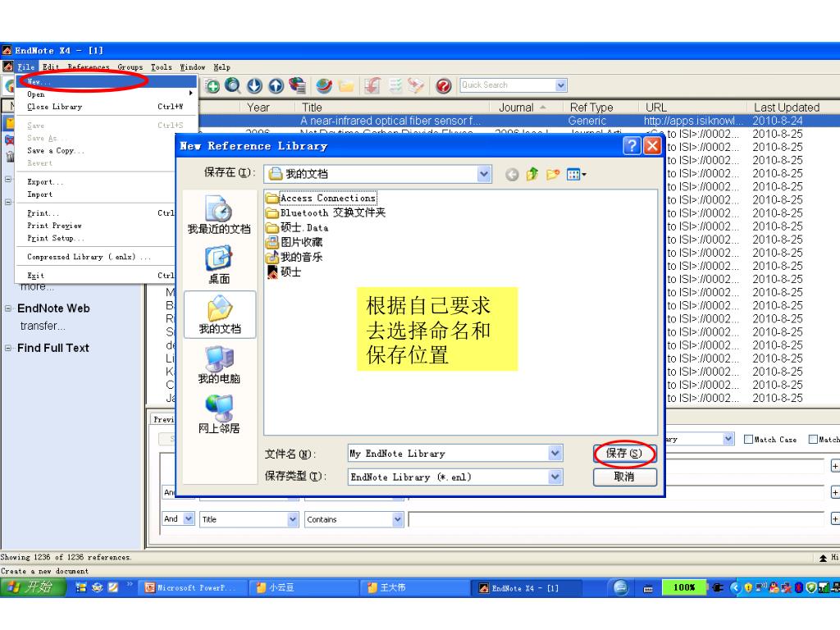The image size is (840, 630).
Task: Click the blue up-arrow Export icon
Action: 276,85
